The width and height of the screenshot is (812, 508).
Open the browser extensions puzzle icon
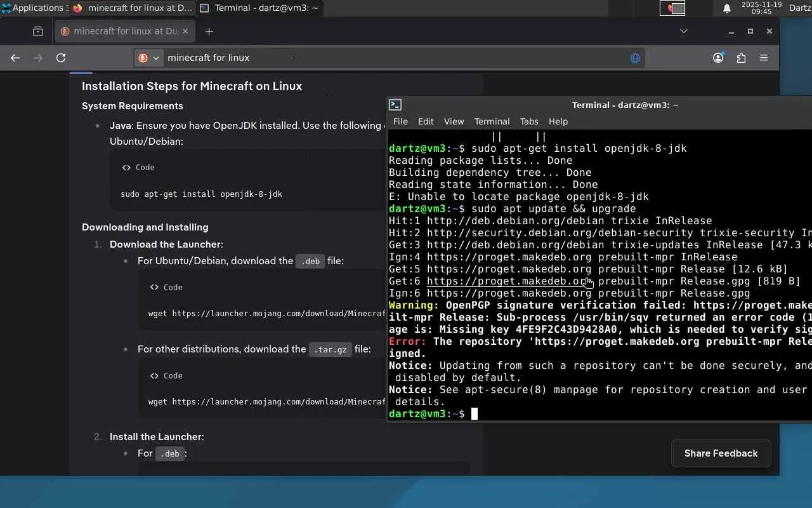(741, 58)
